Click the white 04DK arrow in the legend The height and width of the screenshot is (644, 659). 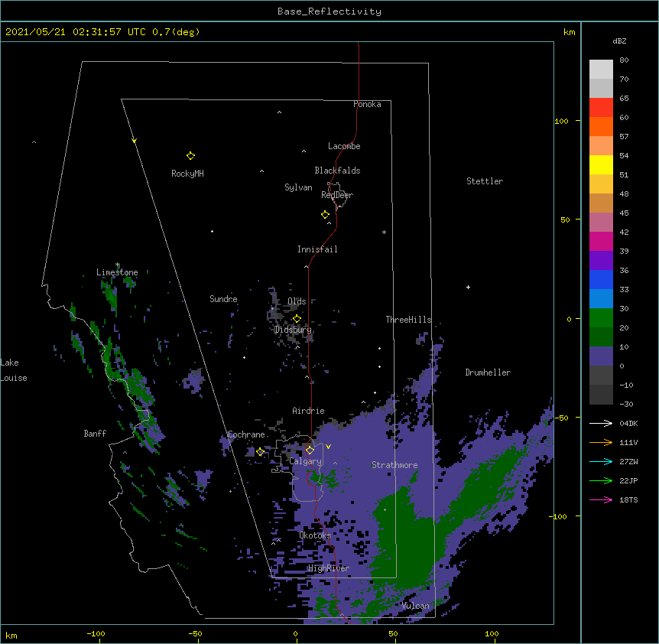(x=601, y=423)
